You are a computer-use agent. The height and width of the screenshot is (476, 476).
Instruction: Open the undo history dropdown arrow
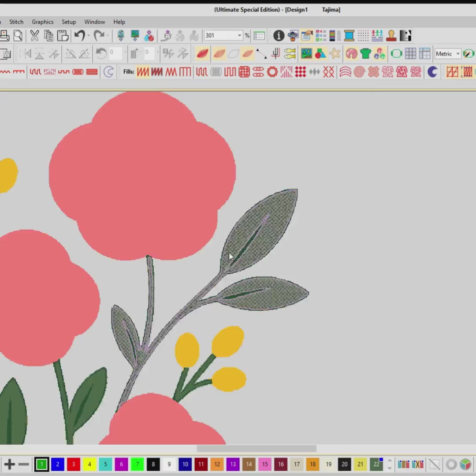tap(89, 36)
